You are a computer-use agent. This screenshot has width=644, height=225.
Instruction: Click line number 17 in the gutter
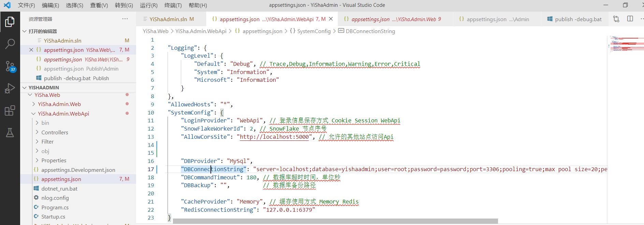[151, 169]
